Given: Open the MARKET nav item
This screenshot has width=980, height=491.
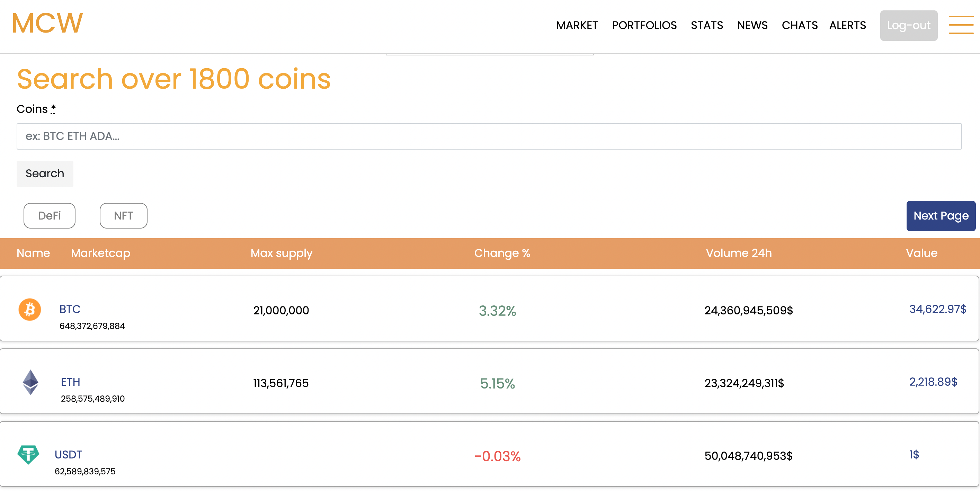Looking at the screenshot, I should 577,26.
